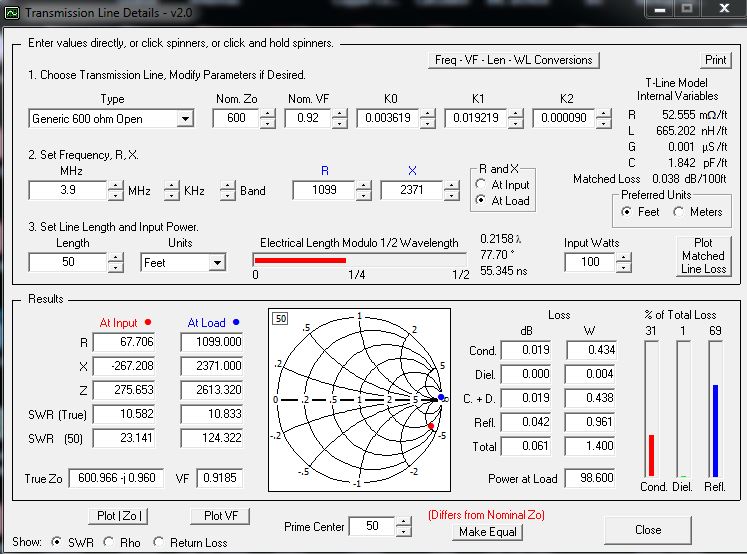The width and height of the screenshot is (747, 554).
Task: Adjust the Input Watts spinner
Action: [624, 262]
